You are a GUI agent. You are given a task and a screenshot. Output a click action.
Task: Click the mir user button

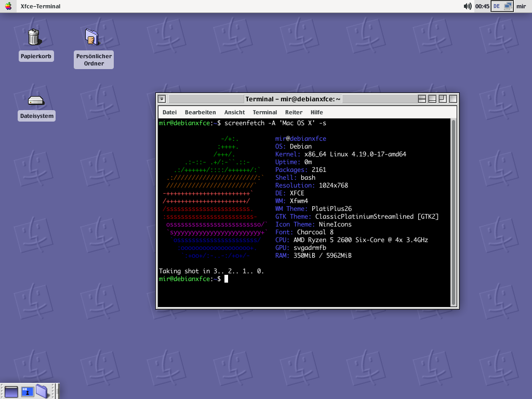[x=521, y=6]
